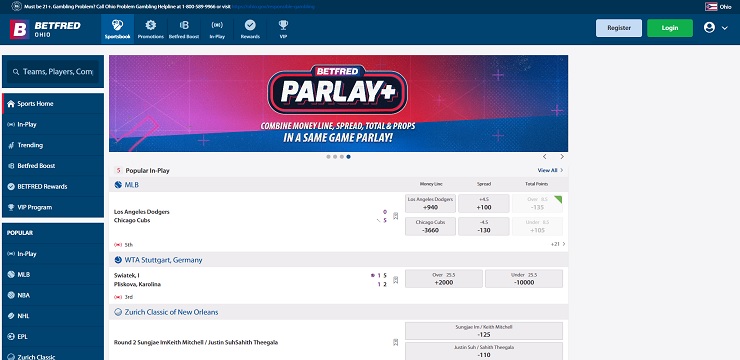
Task: Select Betfred Boost in sidebar
Action: coord(53,166)
